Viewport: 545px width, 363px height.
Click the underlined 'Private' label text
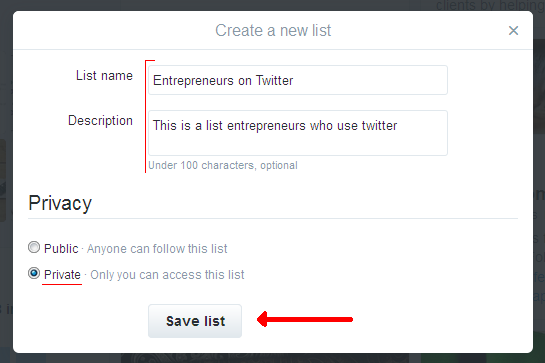point(62,275)
